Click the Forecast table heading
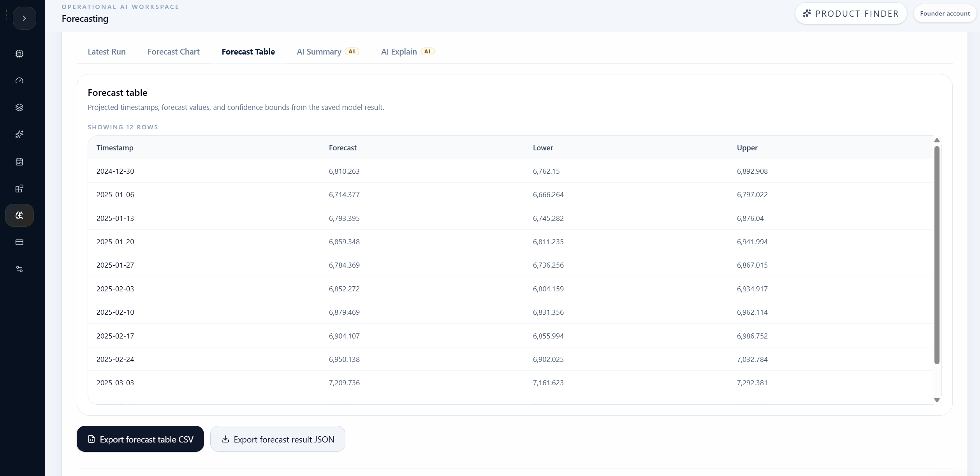This screenshot has height=476, width=980. pos(118,92)
